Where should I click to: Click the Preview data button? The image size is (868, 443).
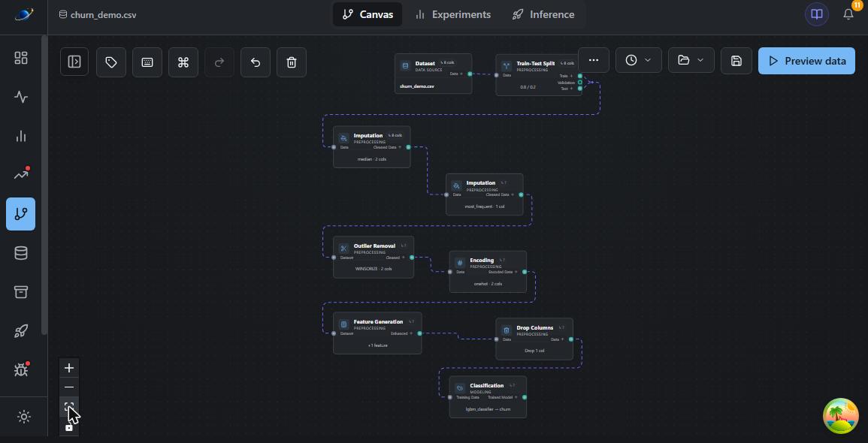pyautogui.click(x=806, y=61)
